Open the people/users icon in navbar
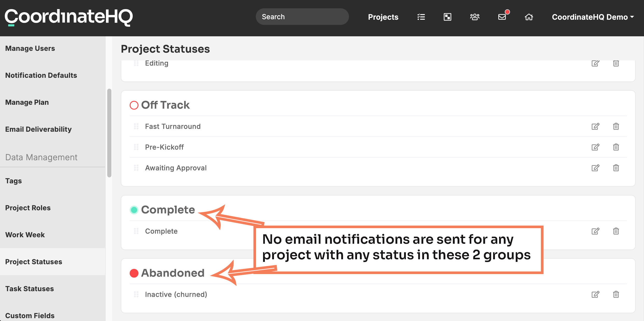 475,17
